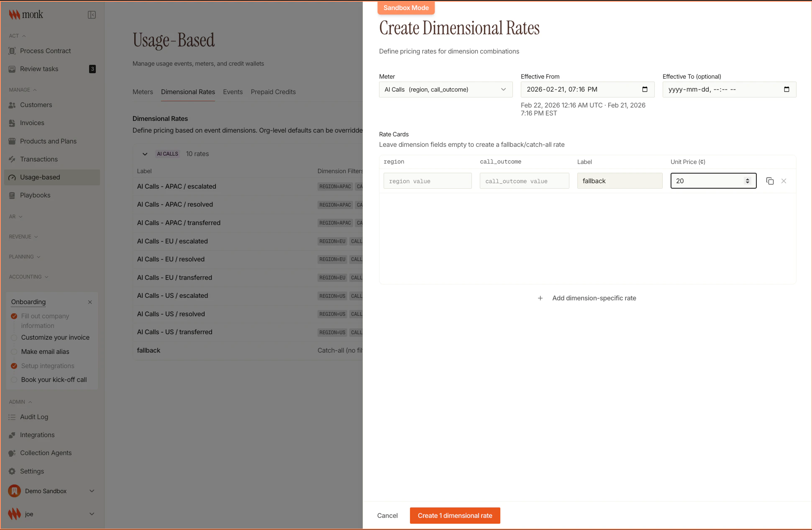
Task: Increment the Unit Price with the stepper
Action: click(x=748, y=179)
